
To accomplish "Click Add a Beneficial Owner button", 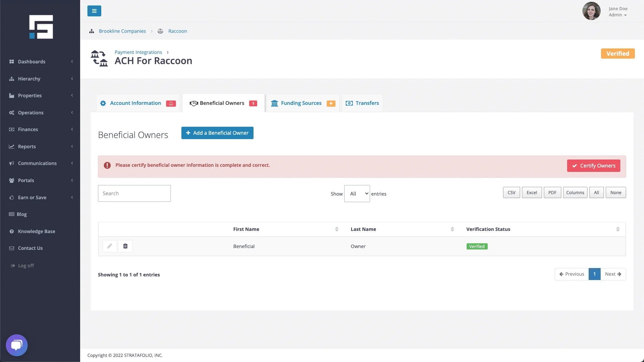I will point(217,133).
